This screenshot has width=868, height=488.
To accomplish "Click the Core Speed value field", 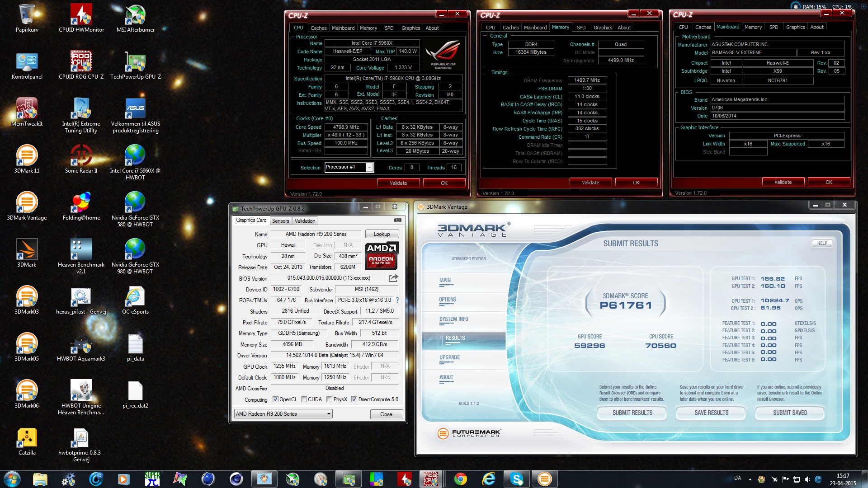I will pos(346,127).
